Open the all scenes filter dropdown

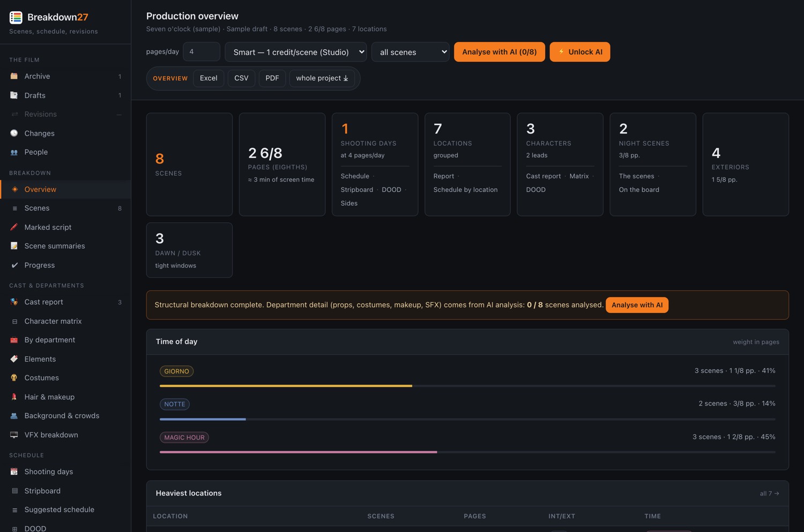[x=410, y=52]
